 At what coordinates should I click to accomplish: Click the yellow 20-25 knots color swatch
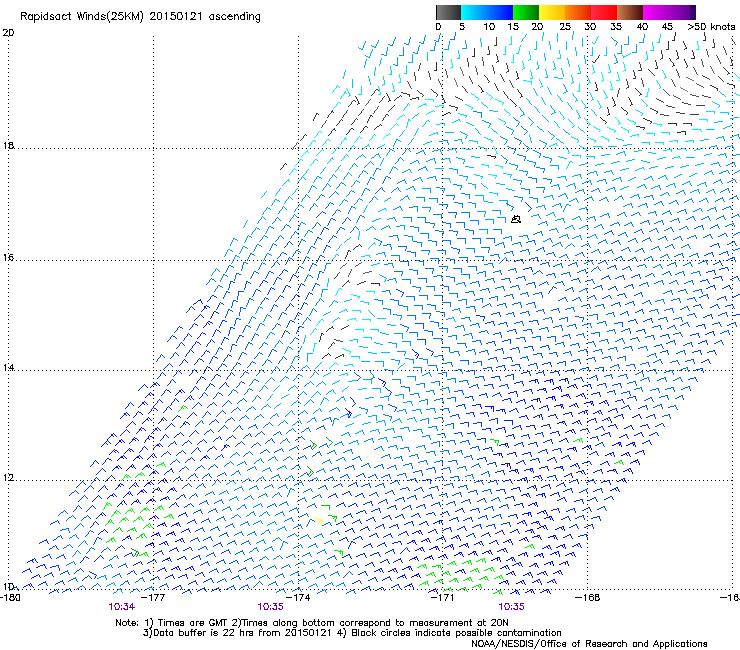[552, 12]
